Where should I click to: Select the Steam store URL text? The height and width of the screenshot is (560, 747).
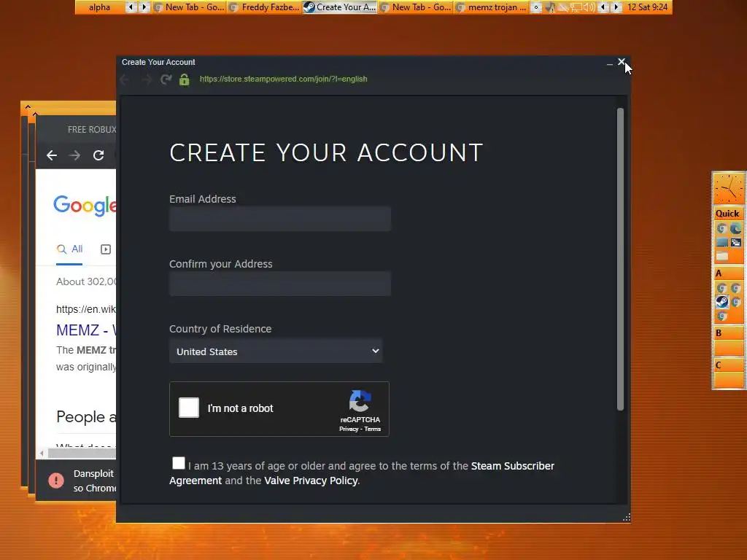(x=284, y=79)
